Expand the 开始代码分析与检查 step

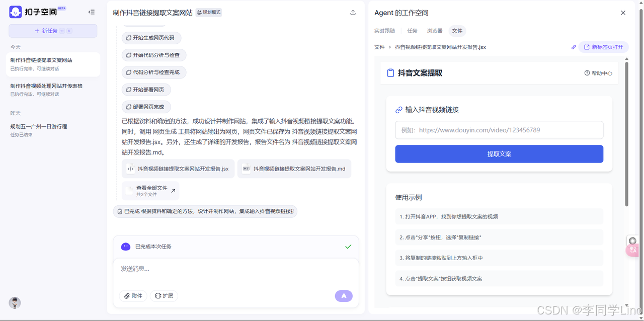154,55
